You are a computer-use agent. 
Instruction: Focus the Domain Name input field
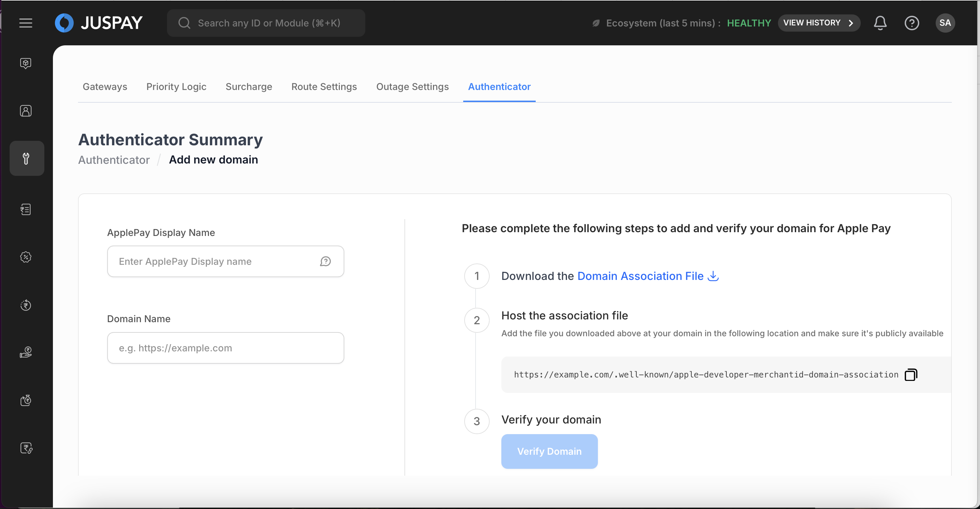226,348
